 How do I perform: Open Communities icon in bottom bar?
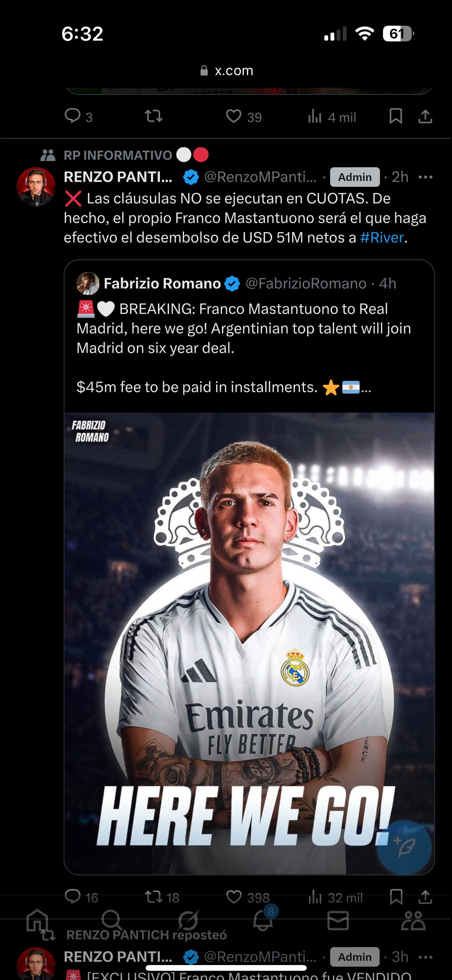(413, 920)
